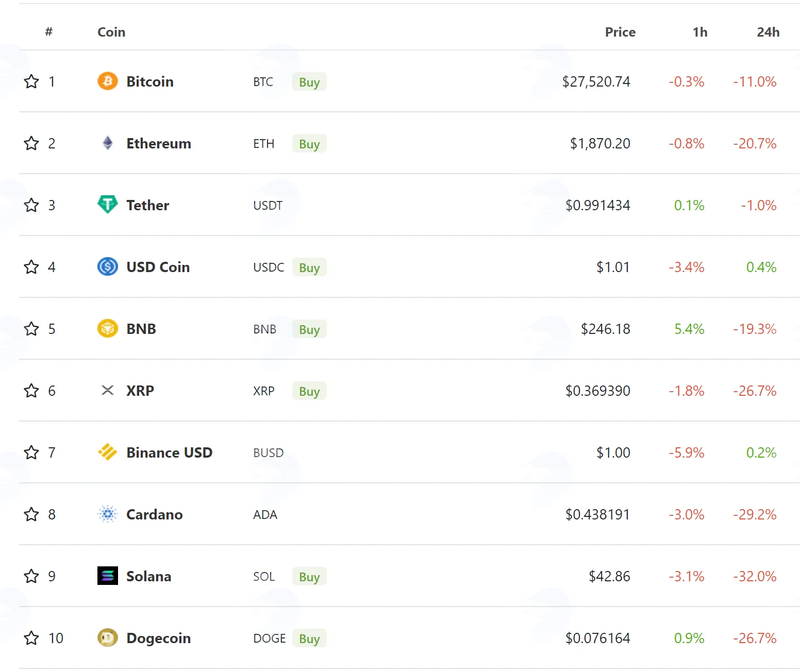Image resolution: width=800 pixels, height=672 pixels.
Task: Click the yellow BNB logo icon
Action: [108, 328]
